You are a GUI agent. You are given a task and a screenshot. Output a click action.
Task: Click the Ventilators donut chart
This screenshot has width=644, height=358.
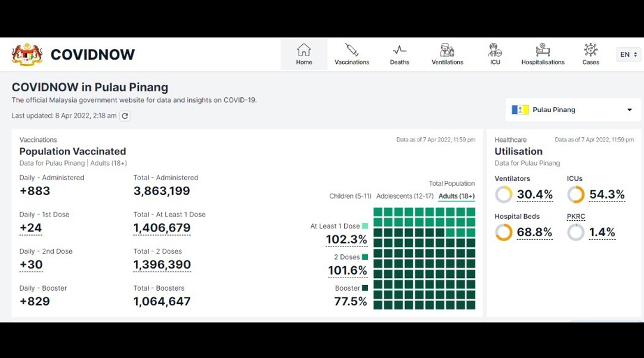tap(503, 195)
